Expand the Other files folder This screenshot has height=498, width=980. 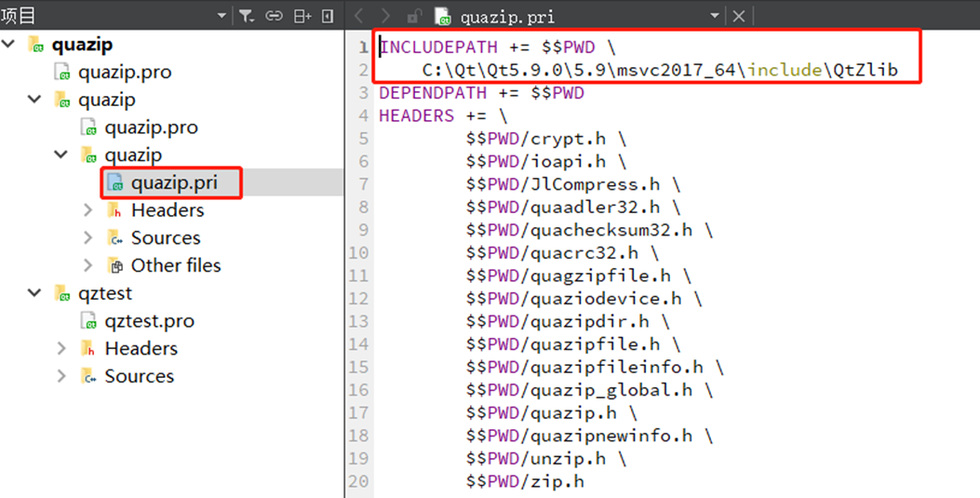(88, 265)
